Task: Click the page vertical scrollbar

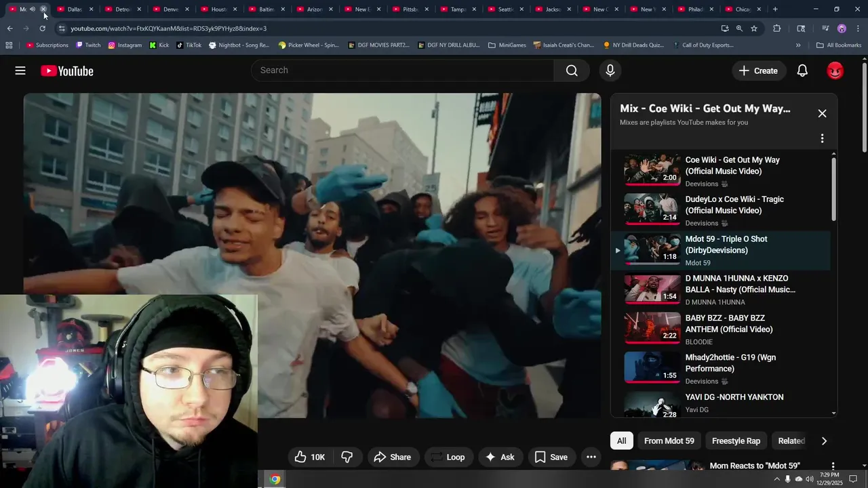Action: pos(865,108)
